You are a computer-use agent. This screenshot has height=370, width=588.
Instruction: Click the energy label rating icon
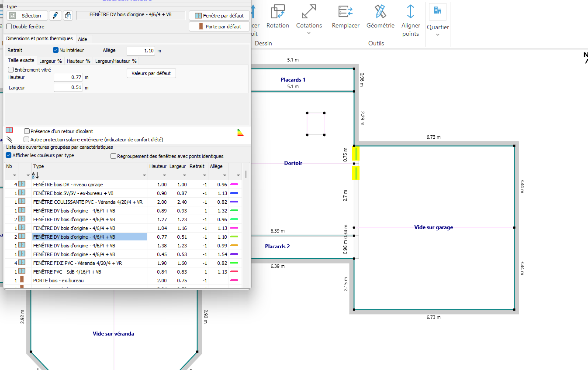(x=240, y=133)
